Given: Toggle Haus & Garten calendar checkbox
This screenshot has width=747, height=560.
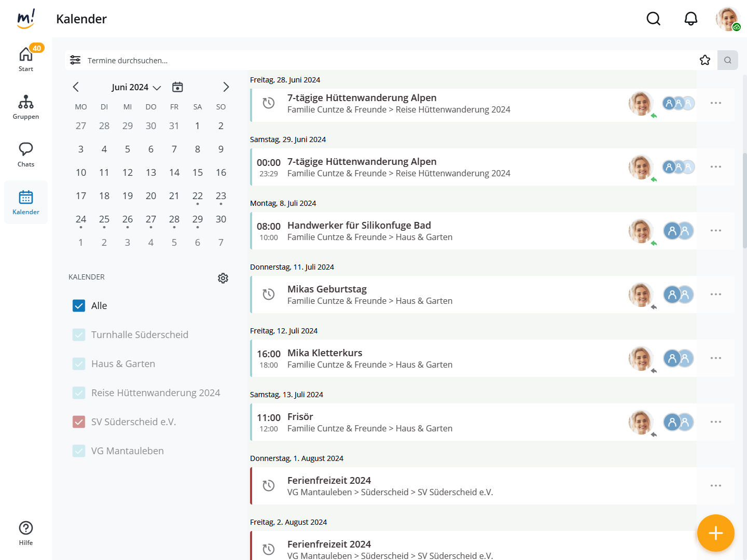Looking at the screenshot, I should 79,364.
